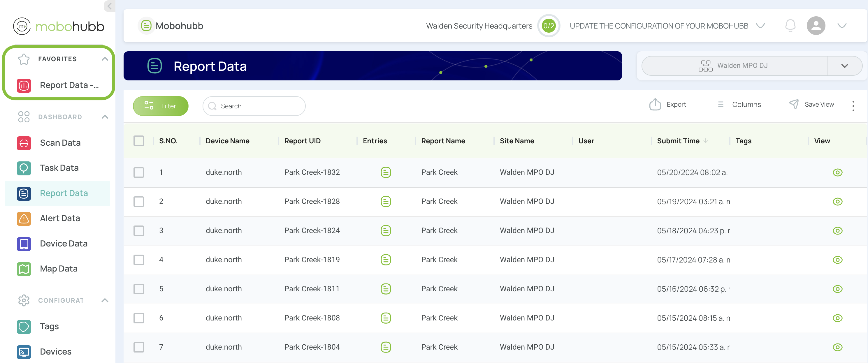Open the Walden MPO DJ site selector
The image size is (868, 363).
point(735,66)
